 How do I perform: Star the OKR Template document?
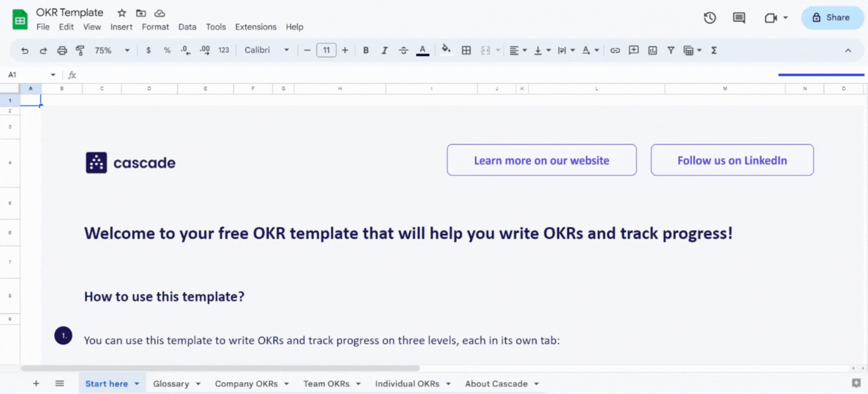(x=122, y=13)
